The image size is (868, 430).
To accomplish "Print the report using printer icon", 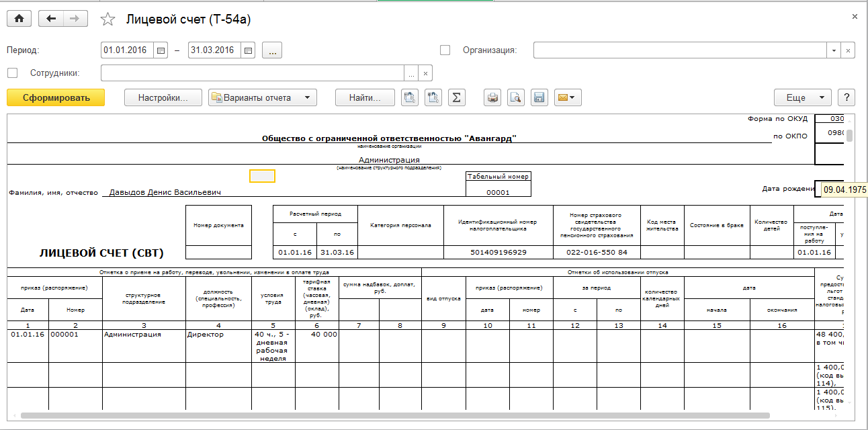I will click(493, 97).
